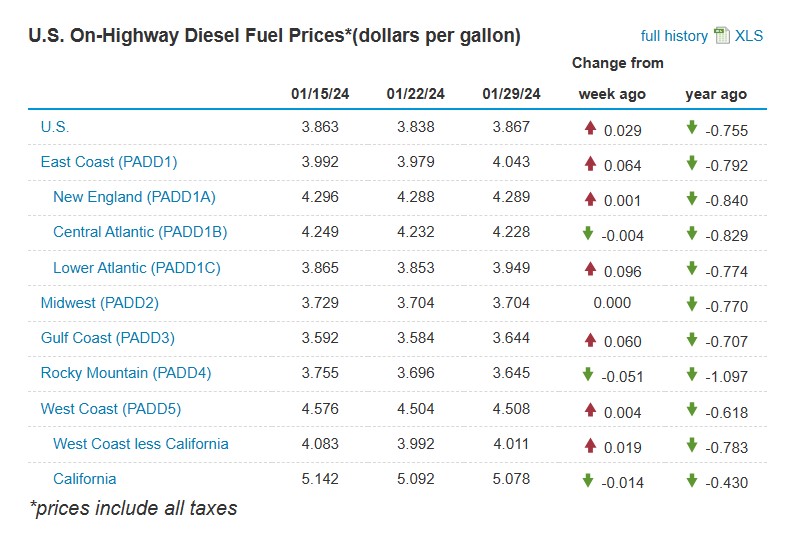Click the Midwest (PADD2) link

tap(99, 303)
